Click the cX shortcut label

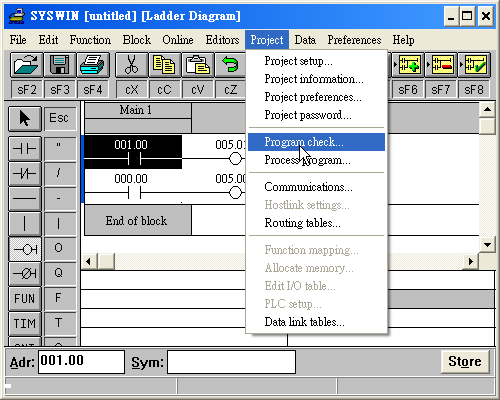pyautogui.click(x=132, y=90)
